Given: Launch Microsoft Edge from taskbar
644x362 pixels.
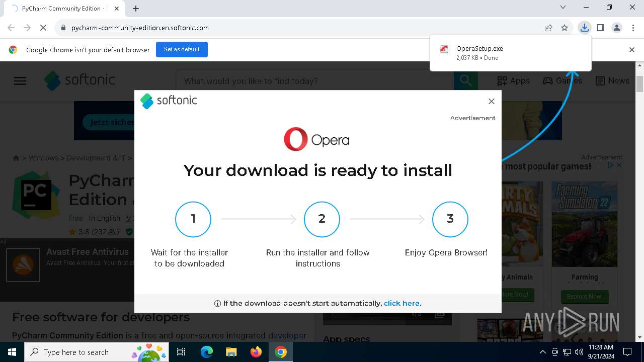Looking at the screenshot, I should point(207,352).
